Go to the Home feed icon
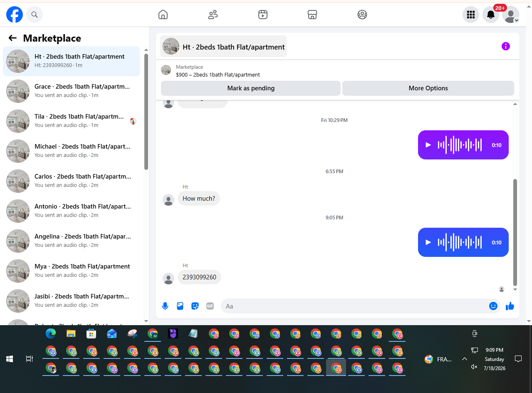The width and height of the screenshot is (532, 393). point(163,15)
